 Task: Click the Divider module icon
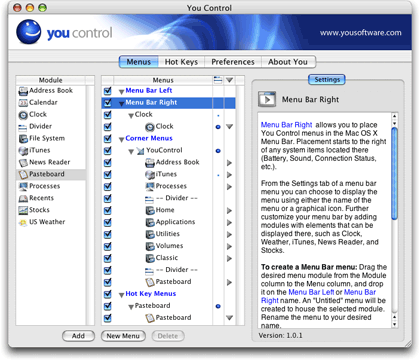pyautogui.click(x=23, y=127)
